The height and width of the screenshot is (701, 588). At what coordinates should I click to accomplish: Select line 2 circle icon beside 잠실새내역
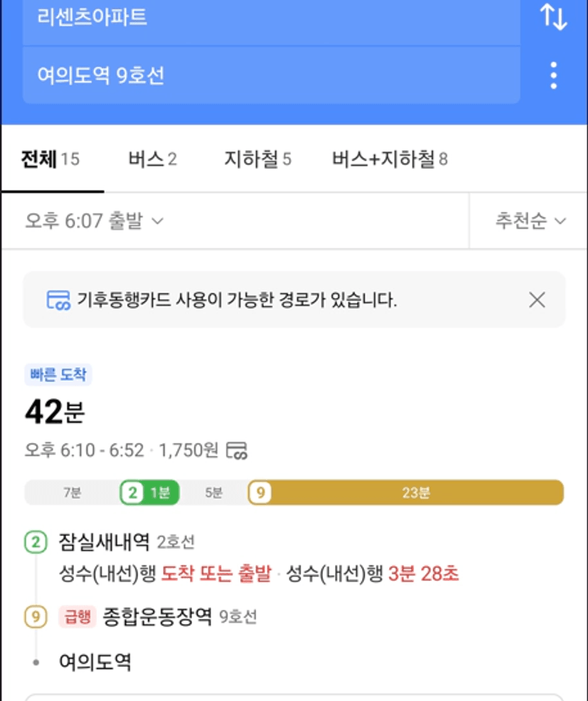tap(36, 542)
